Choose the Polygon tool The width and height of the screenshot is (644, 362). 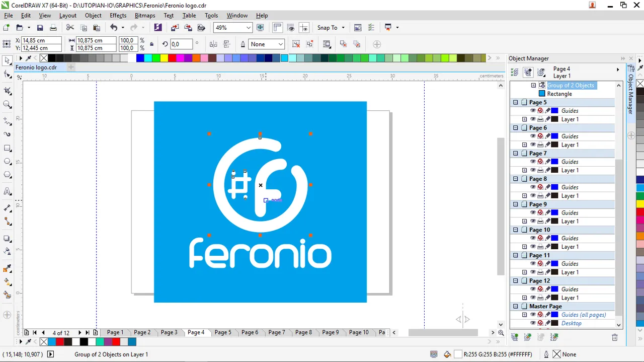[7, 175]
